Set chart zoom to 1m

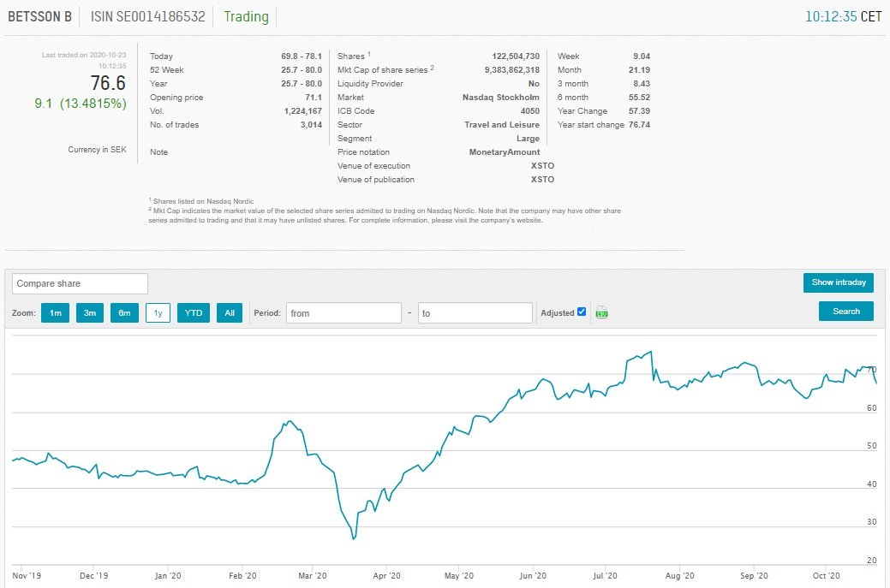pyautogui.click(x=55, y=313)
